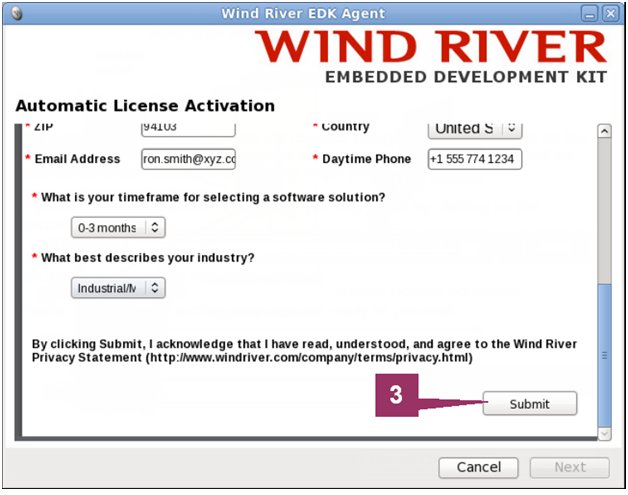The height and width of the screenshot is (495, 628).
Task: Open the Wind River privacy statement URL
Action: (308, 357)
